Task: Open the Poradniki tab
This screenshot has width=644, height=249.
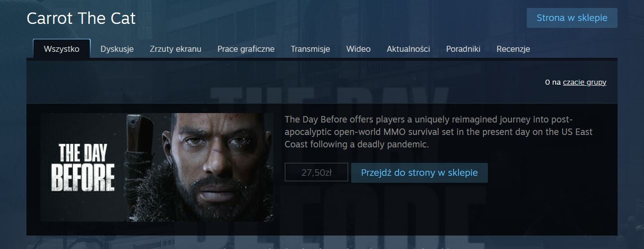Action: point(463,49)
